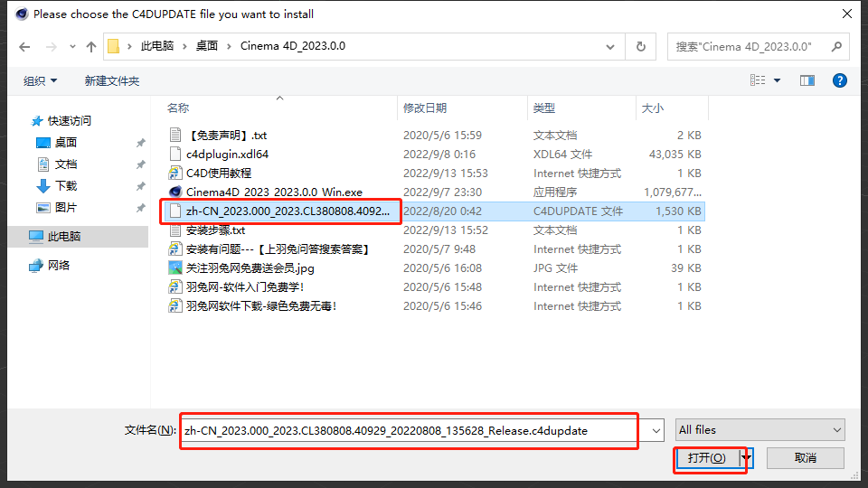
Task: Go forward using the forward arrow
Action: 51,47
